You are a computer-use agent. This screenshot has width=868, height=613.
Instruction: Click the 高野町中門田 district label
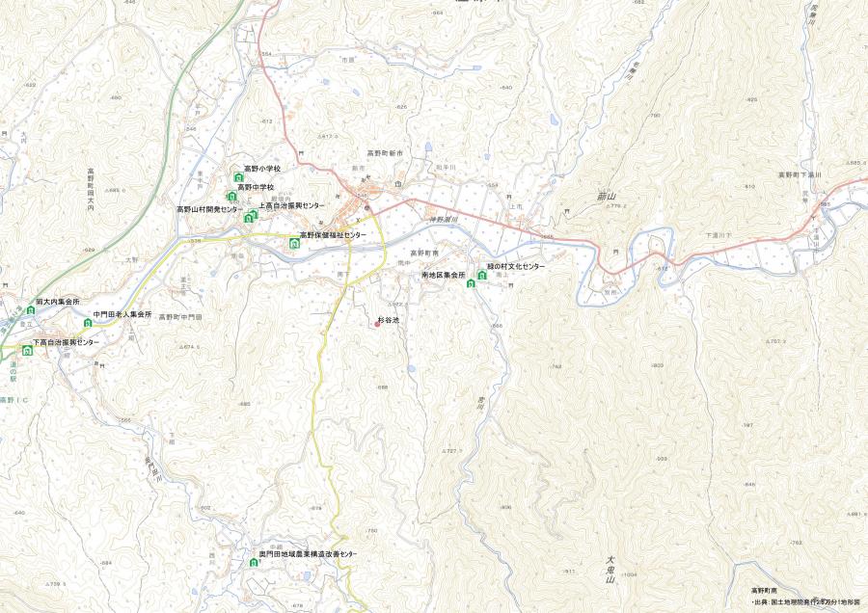pyautogui.click(x=180, y=317)
